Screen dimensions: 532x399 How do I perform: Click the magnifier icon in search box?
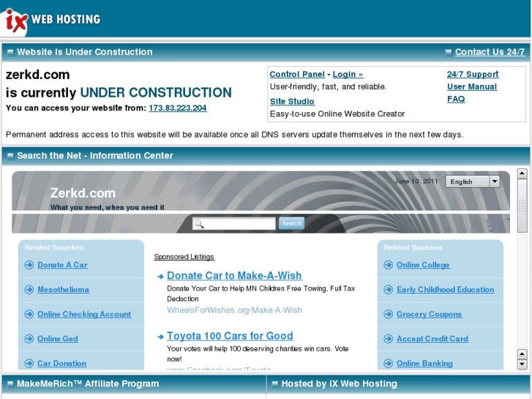(x=199, y=224)
